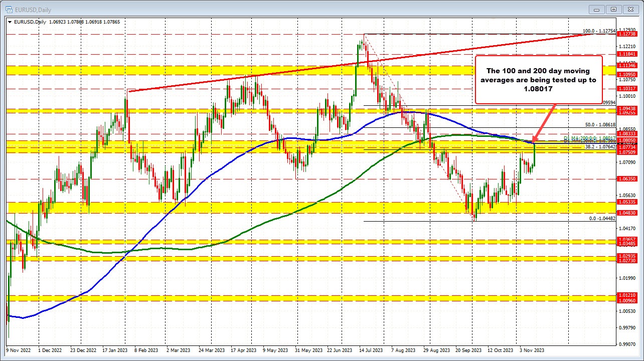Click the minimize button of the chart window
Image resolution: width=644 pixels, height=361 pixels.
click(596, 9)
